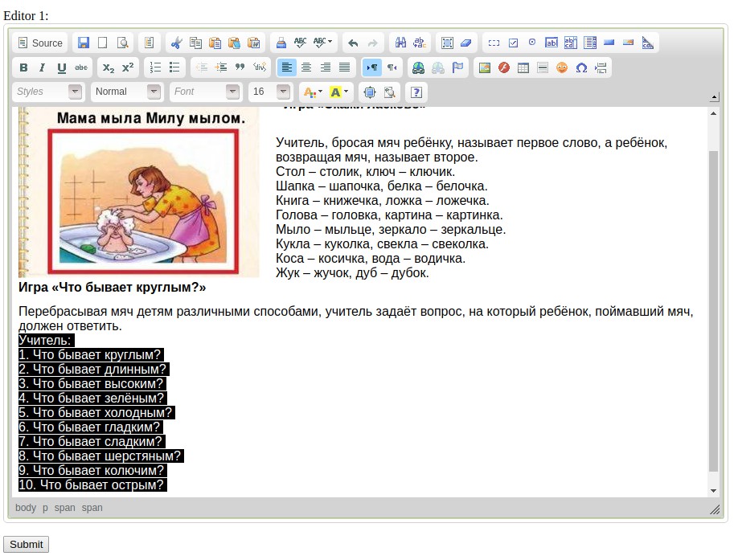Toggle Bold formatting
Image resolution: width=734 pixels, height=560 pixels.
pos(23,67)
